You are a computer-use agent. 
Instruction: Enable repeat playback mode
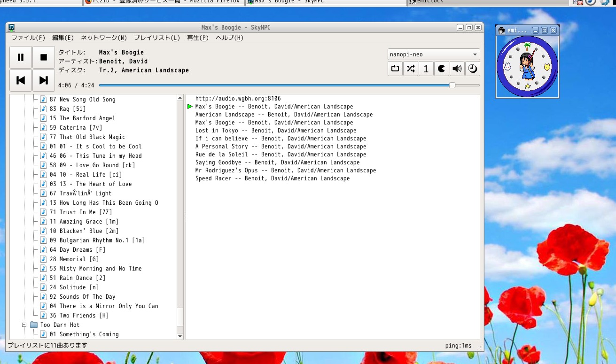coord(395,69)
